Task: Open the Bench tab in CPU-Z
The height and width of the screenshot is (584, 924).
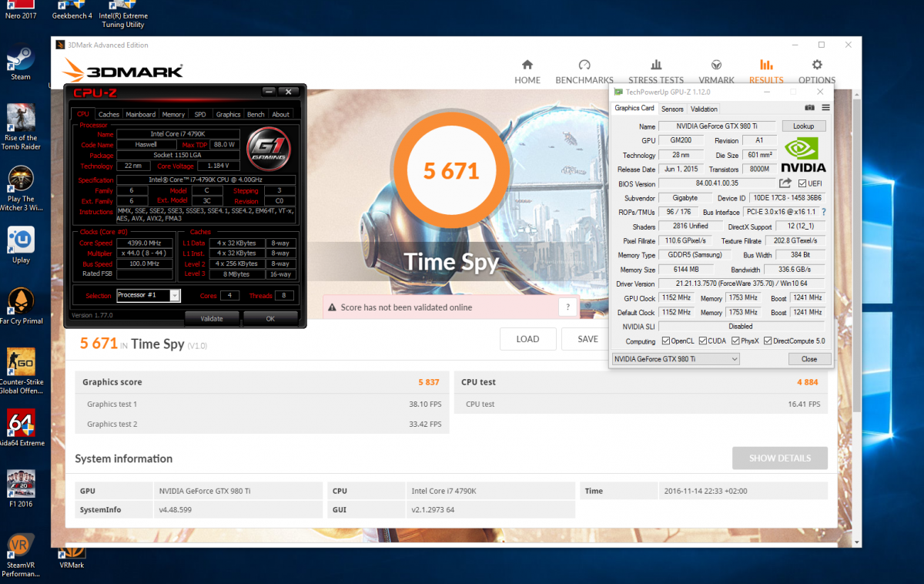Action: [256, 114]
